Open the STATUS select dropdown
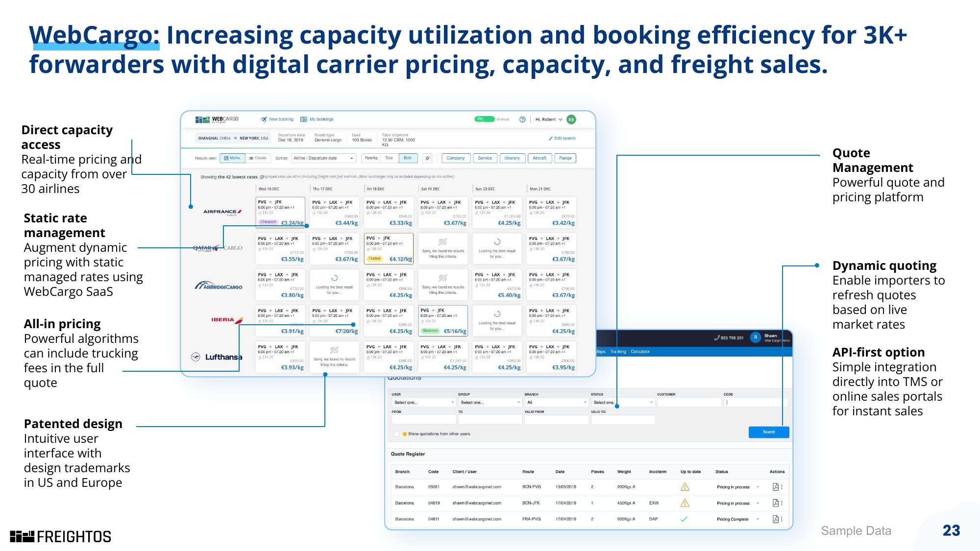This screenshot has height=551, width=980. point(623,403)
